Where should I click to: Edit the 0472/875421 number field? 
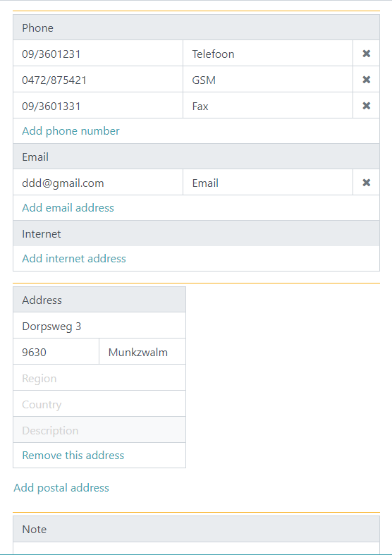click(98, 80)
